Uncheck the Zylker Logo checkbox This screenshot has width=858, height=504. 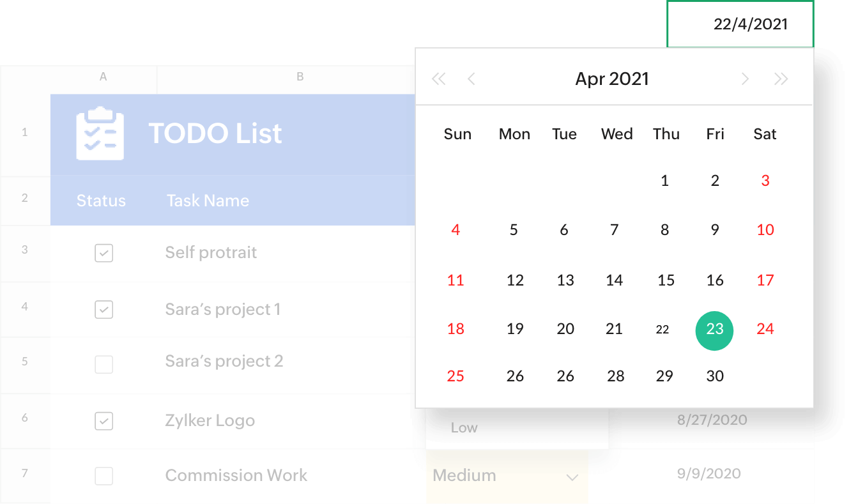(x=103, y=421)
